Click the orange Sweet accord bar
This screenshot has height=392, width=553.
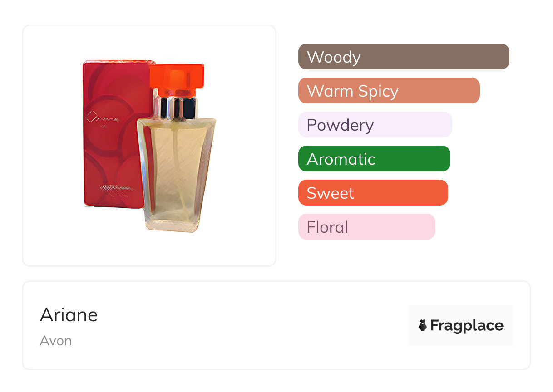coord(373,193)
